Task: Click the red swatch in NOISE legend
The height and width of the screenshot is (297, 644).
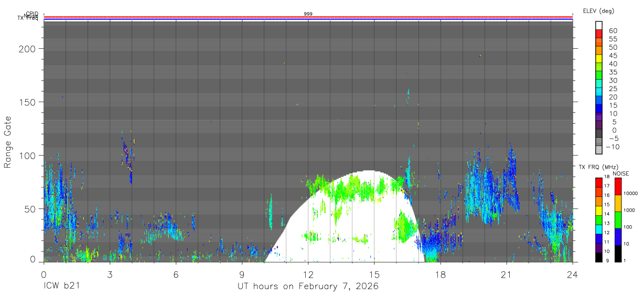Action: [618, 186]
